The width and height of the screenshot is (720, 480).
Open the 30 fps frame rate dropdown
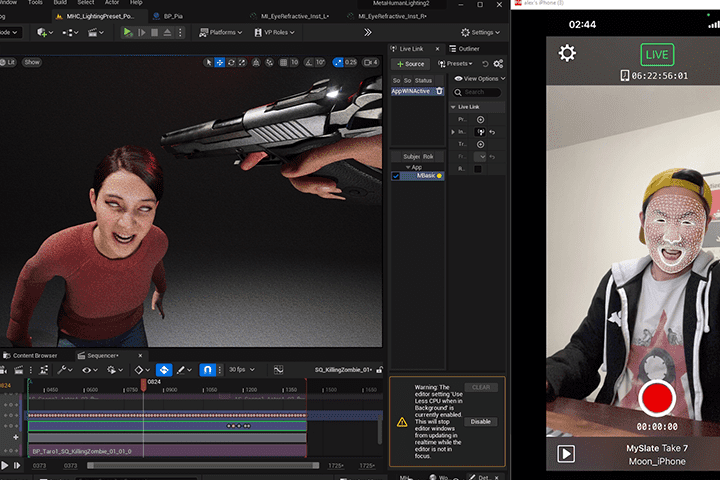coord(242,370)
